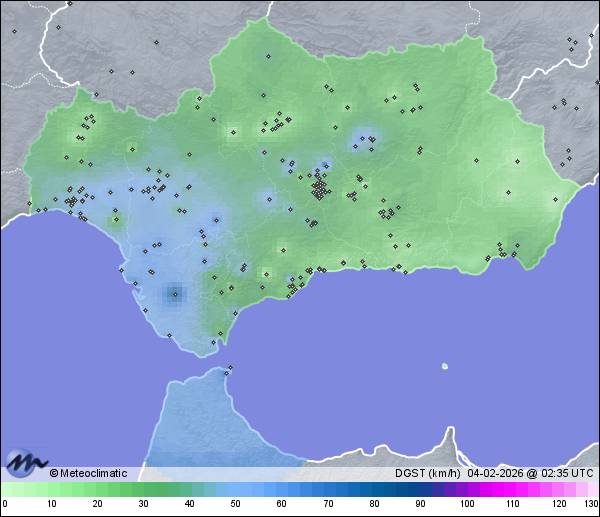Click the Meteoclimatic wave logo

24,462
